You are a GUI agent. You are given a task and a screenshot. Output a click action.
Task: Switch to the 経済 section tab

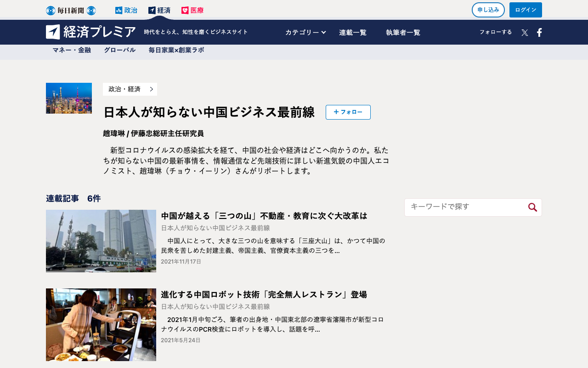click(x=159, y=10)
